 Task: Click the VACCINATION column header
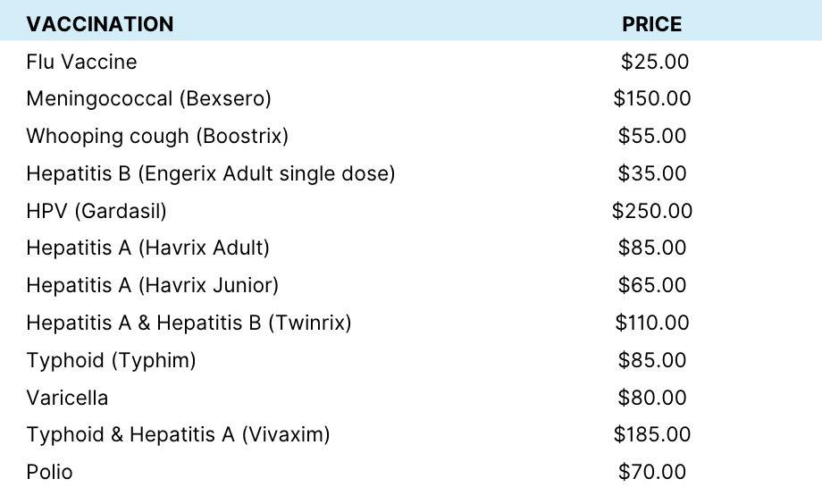(99, 24)
